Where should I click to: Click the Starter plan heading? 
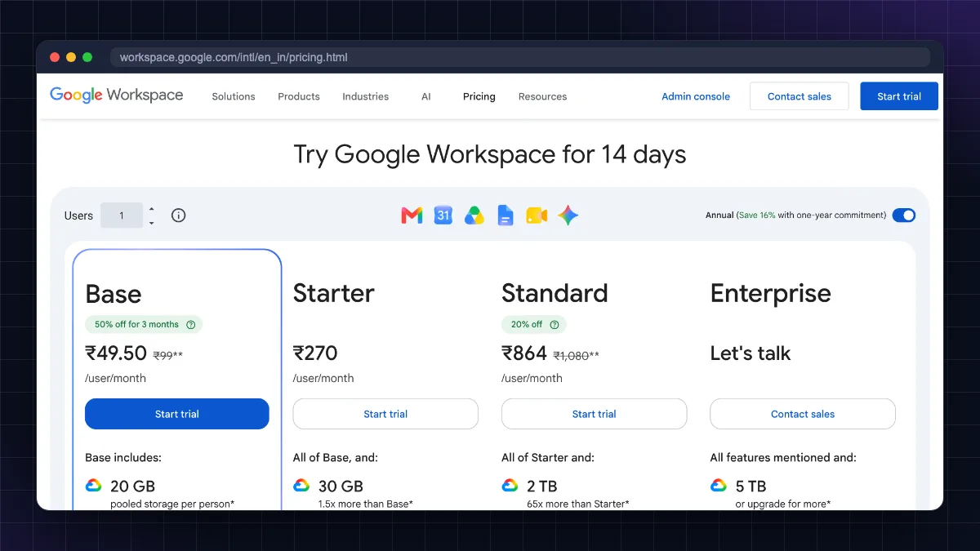(x=334, y=293)
